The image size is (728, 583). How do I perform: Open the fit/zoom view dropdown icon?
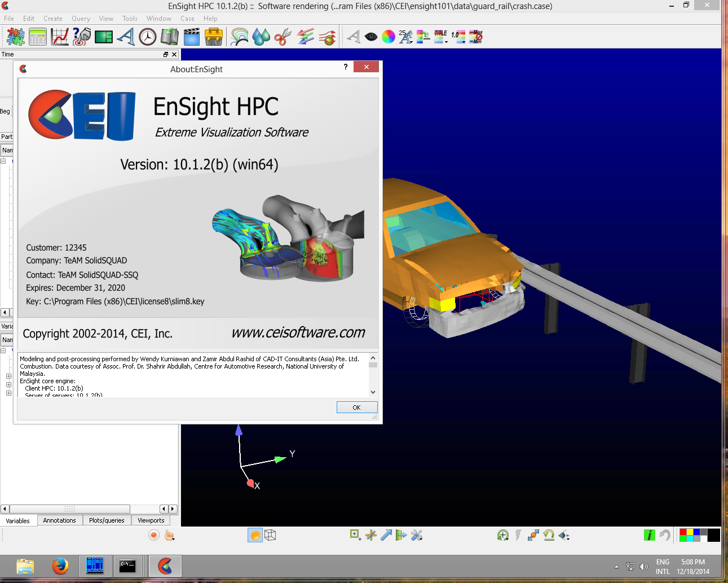tap(503, 535)
